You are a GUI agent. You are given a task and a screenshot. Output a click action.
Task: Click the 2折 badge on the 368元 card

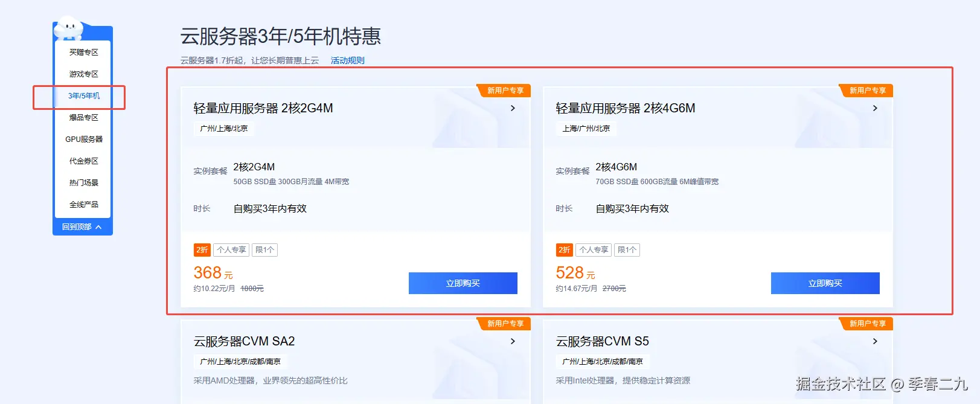[202, 250]
